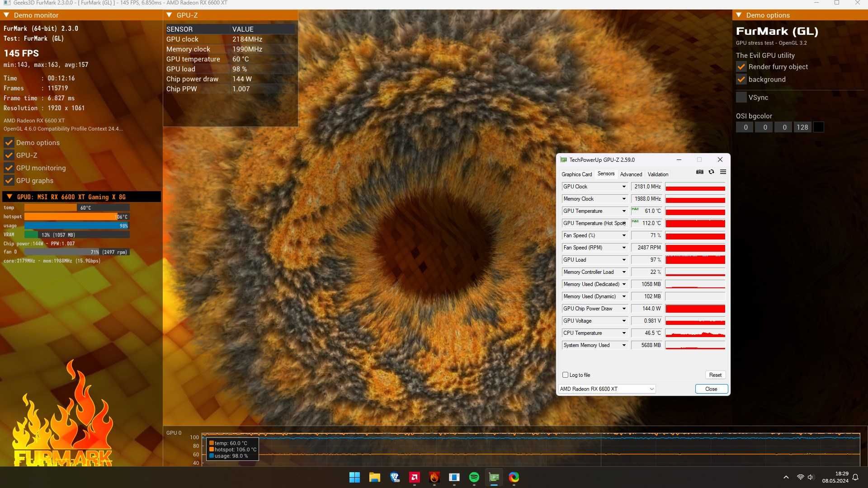Click first OSI bgcolor value field
The image size is (868, 488).
point(745,127)
